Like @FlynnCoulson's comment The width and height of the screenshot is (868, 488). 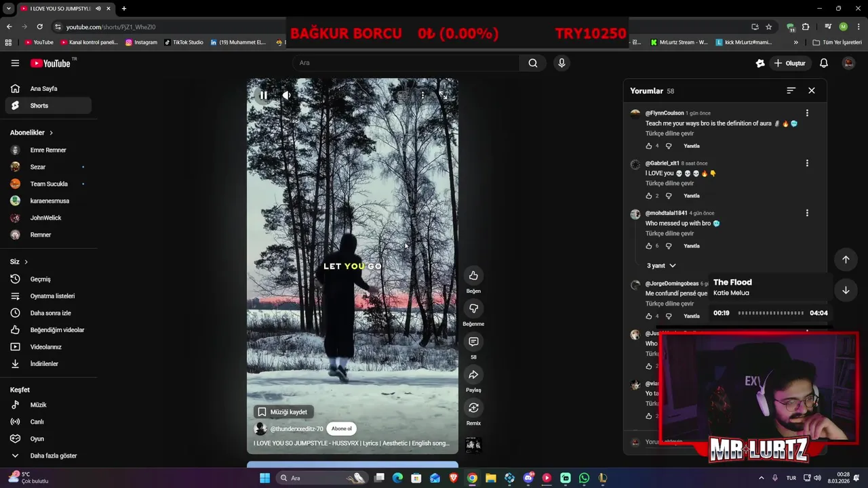[x=649, y=146]
